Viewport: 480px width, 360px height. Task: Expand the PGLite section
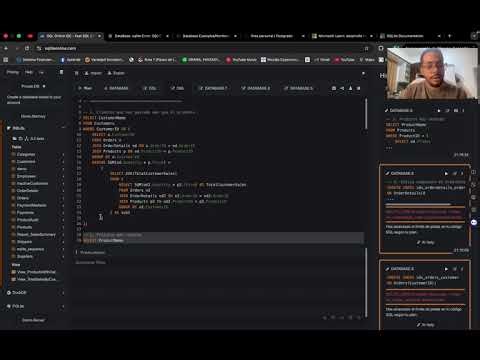pos(63,306)
